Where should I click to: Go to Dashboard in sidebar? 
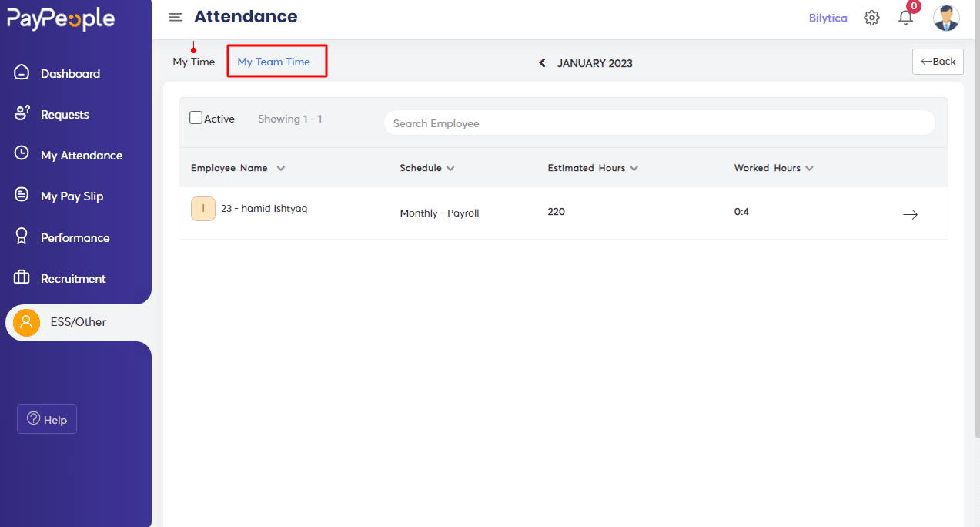(70, 74)
